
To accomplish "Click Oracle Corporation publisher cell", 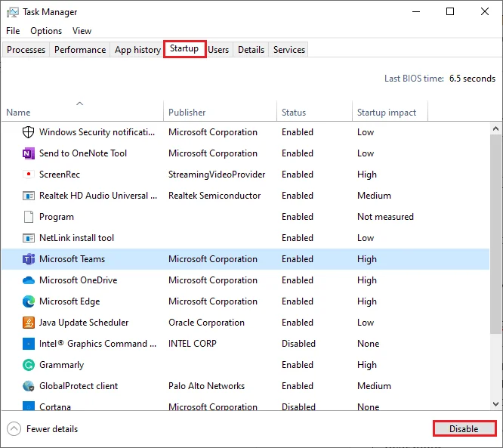I will pyautogui.click(x=206, y=323).
